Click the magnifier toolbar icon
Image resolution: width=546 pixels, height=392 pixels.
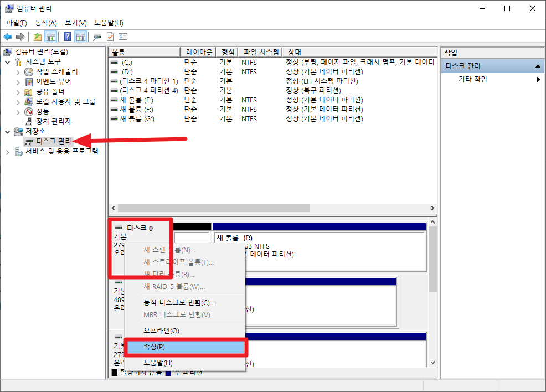click(97, 37)
